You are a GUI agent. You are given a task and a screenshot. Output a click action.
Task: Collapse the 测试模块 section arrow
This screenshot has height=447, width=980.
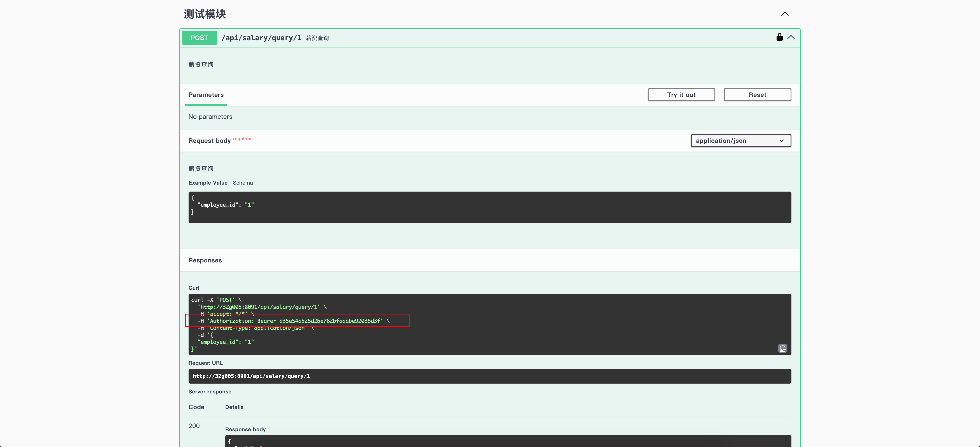click(x=784, y=14)
